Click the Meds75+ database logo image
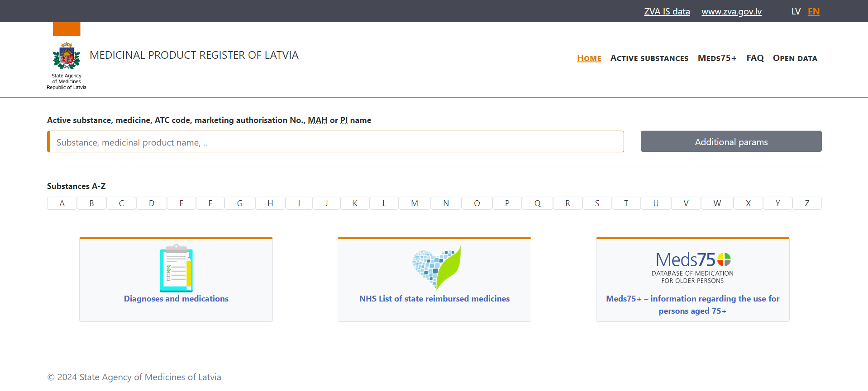Viewport: 868px width, 391px height. 692,267
